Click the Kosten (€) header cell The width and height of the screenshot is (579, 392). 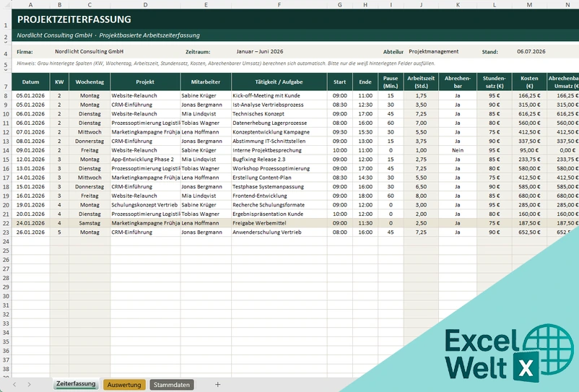(x=529, y=82)
